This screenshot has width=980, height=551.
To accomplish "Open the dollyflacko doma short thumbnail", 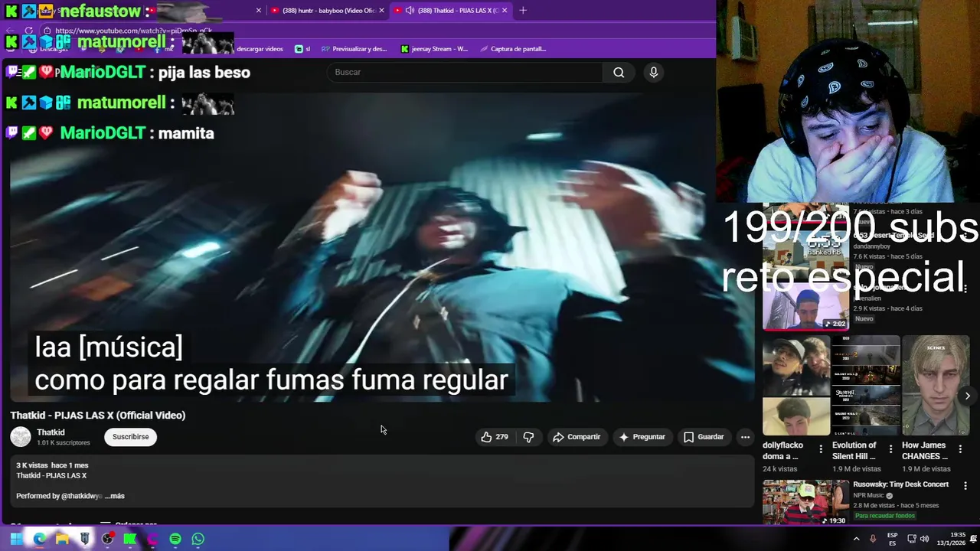I will pos(796,386).
